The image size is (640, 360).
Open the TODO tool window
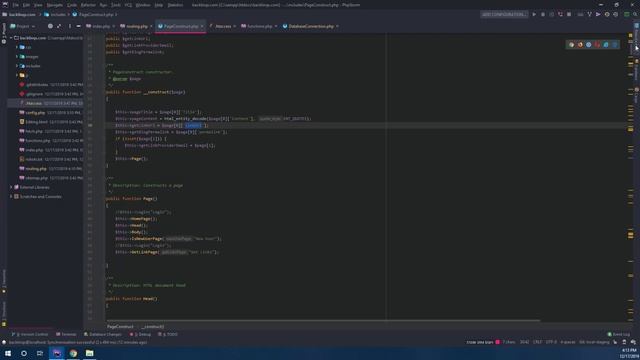tap(168, 334)
